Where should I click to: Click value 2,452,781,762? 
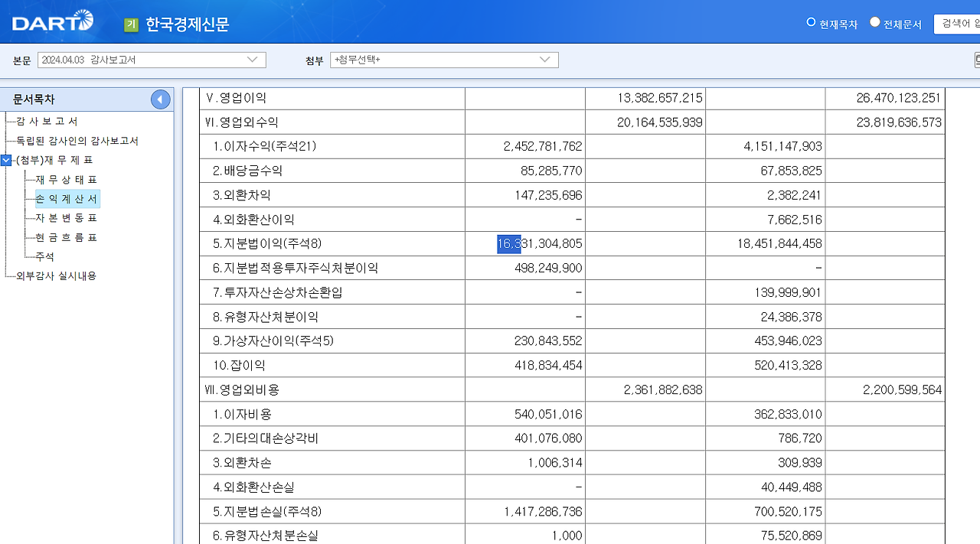[543, 146]
